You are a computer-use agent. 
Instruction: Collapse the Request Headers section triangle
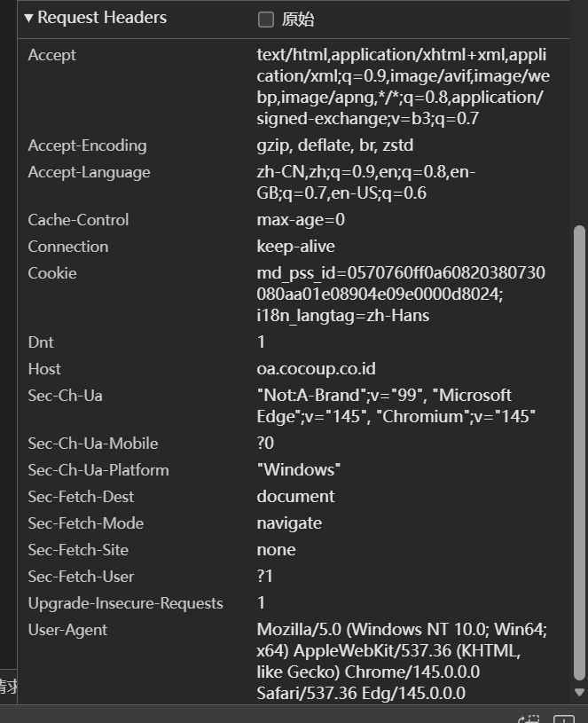(29, 18)
